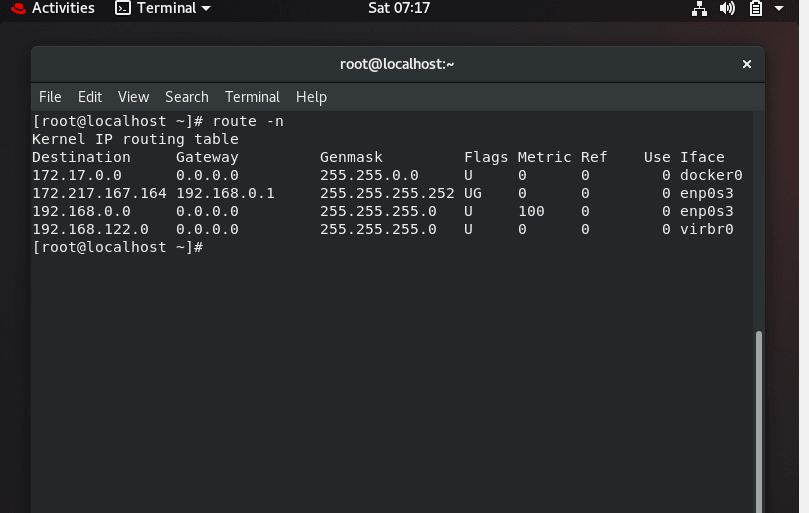Click the 'Destination' column header
Image resolution: width=809 pixels, height=513 pixels.
(x=82, y=157)
